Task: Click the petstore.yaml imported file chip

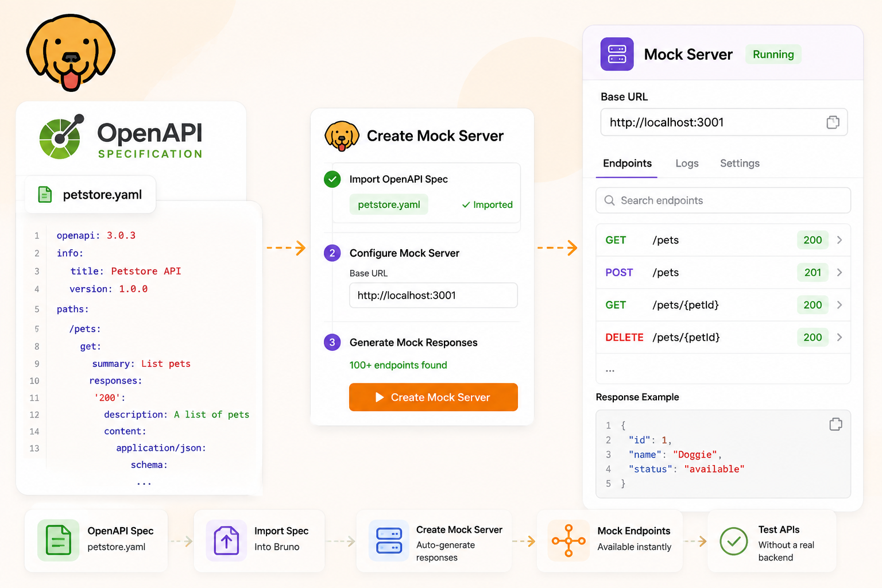Action: [x=389, y=204]
